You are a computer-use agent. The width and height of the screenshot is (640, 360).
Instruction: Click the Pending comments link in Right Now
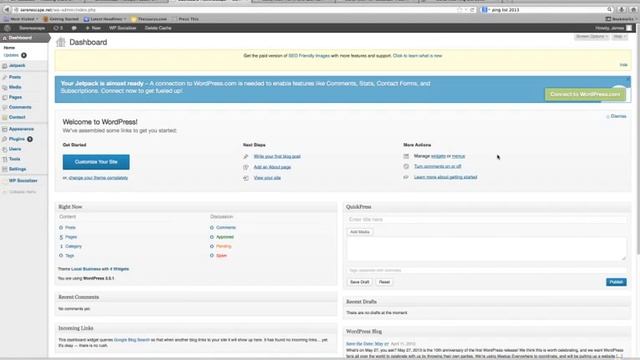[224, 246]
